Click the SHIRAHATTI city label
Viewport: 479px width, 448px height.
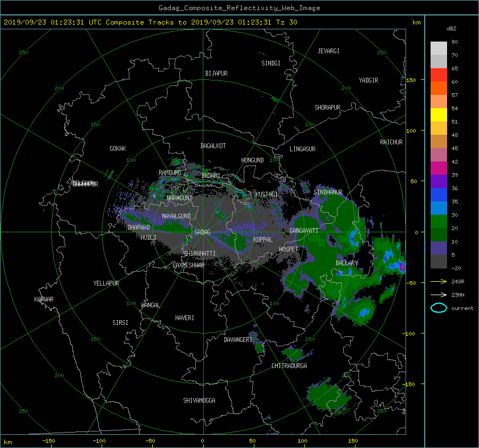pos(200,253)
